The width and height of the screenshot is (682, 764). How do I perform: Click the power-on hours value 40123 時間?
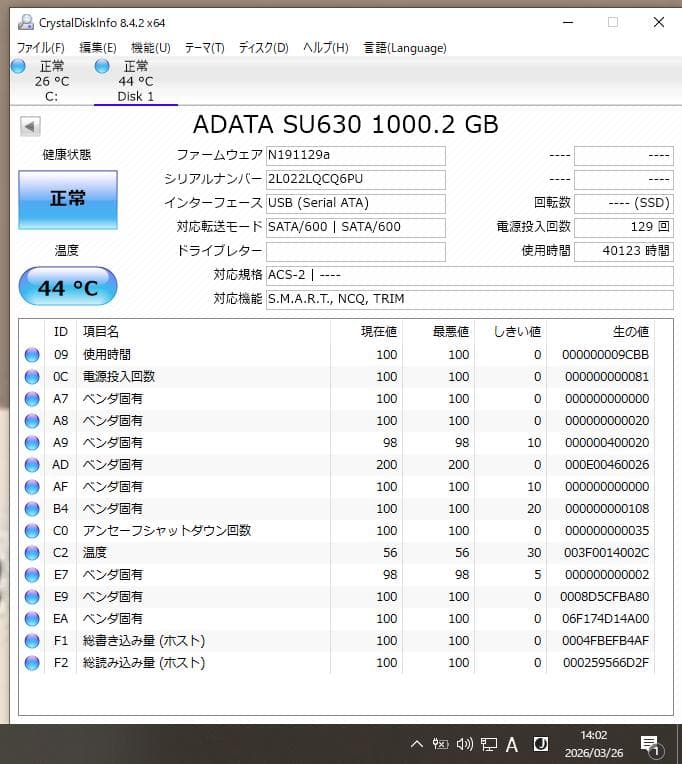[624, 251]
